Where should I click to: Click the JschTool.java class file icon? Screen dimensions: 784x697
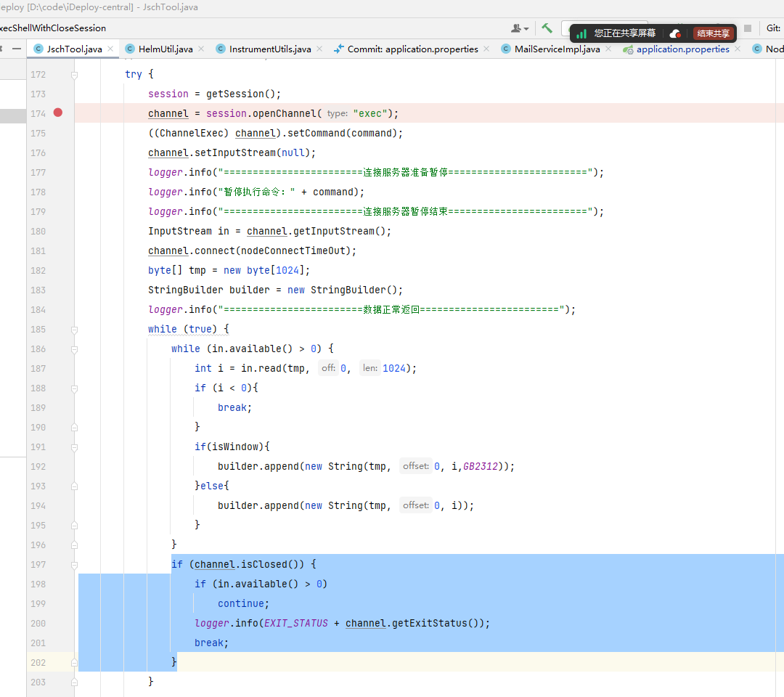click(38, 49)
